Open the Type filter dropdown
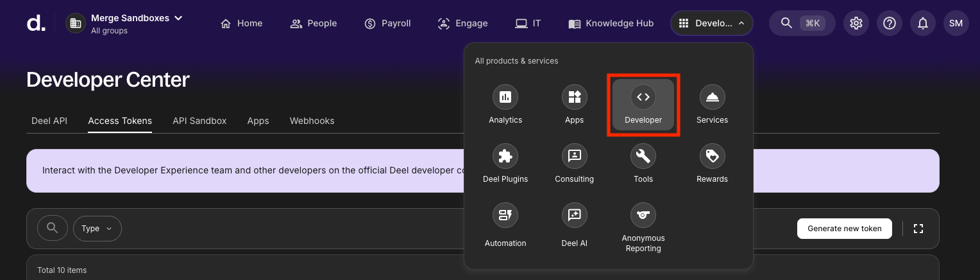Screen dimensions: 980x280 point(97,229)
